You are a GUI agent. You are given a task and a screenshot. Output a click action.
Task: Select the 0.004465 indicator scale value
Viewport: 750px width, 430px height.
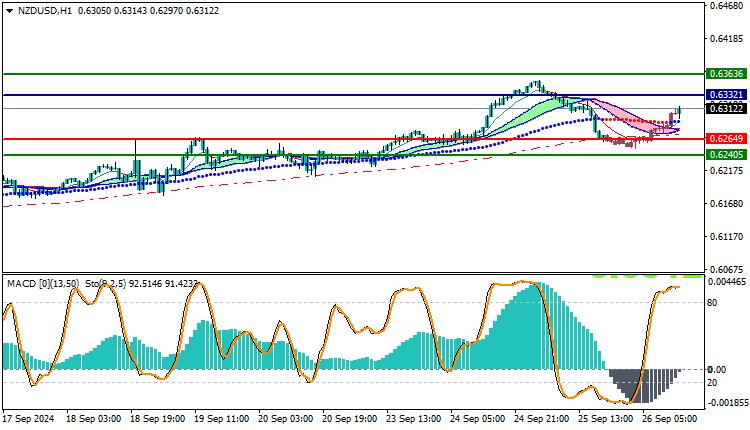pyautogui.click(x=727, y=282)
